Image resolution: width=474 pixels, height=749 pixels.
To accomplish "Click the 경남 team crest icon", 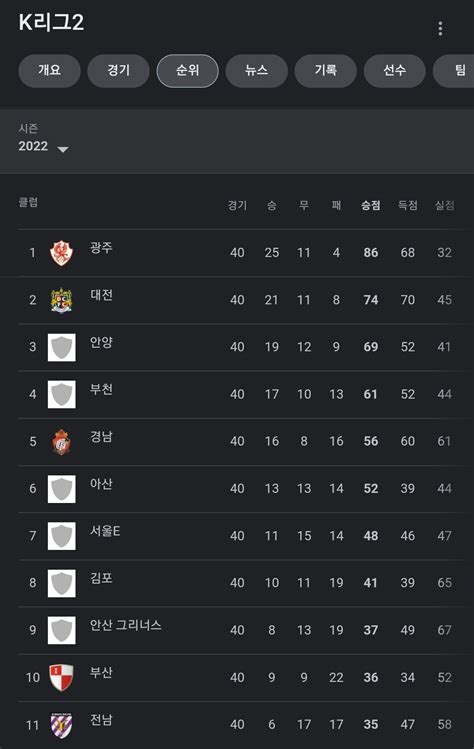I will 62,442.
